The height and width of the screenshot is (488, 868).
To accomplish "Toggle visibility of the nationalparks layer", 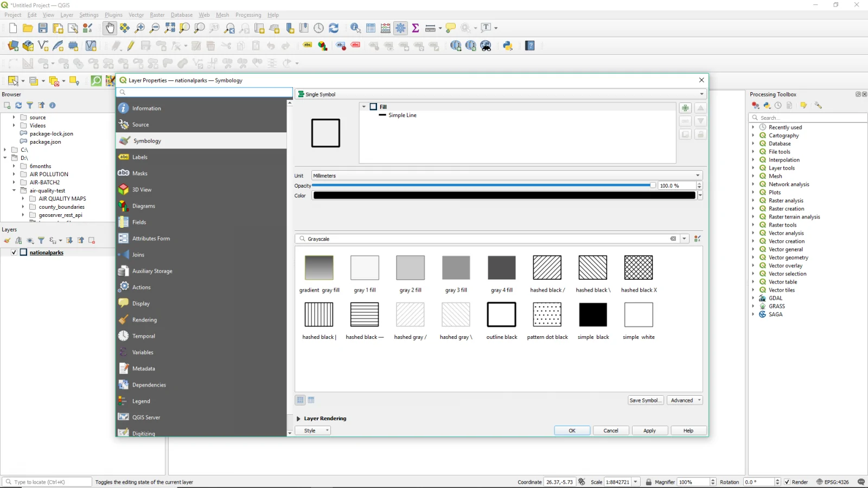I will coord(14,252).
